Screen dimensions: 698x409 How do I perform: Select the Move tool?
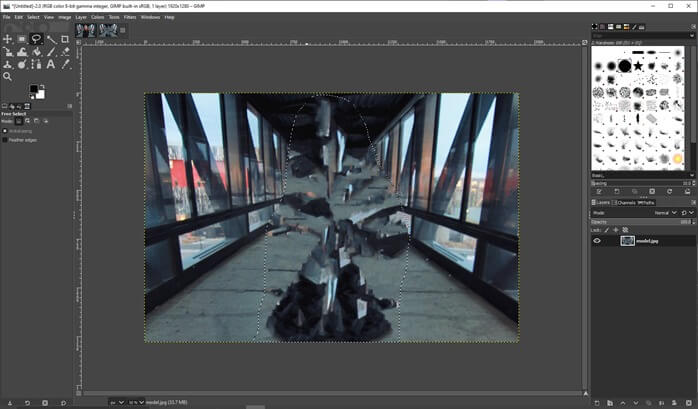(x=8, y=39)
